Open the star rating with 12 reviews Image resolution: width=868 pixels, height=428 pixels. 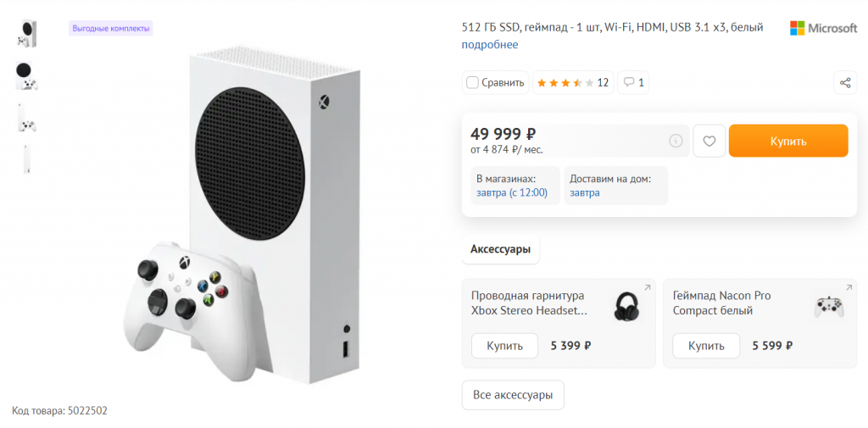coord(572,82)
